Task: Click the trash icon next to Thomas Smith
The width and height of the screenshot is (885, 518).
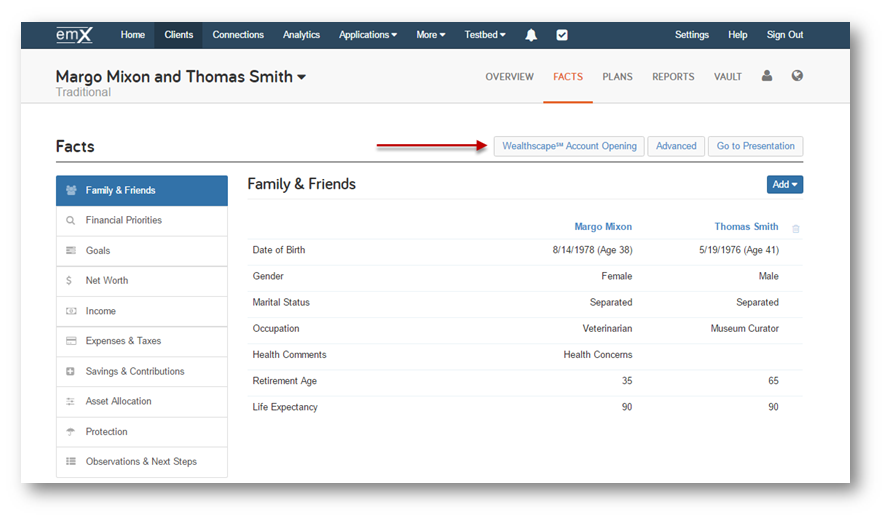Action: coord(796,229)
